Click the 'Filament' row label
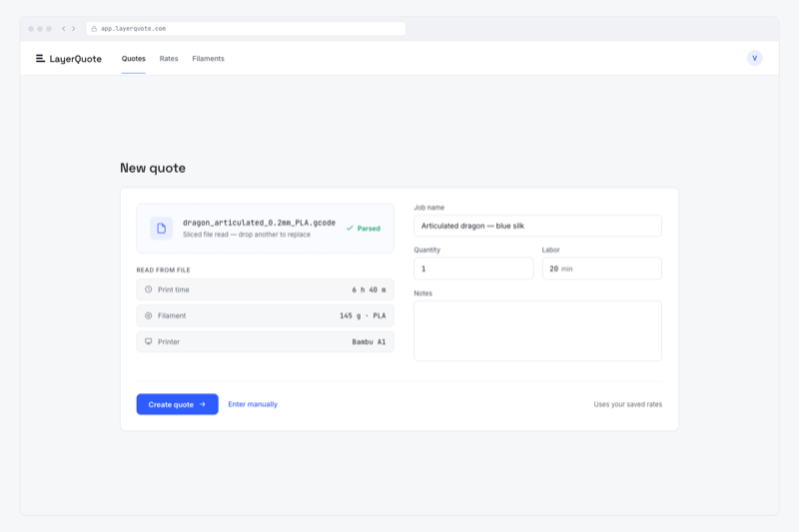799x532 pixels. 172,315
